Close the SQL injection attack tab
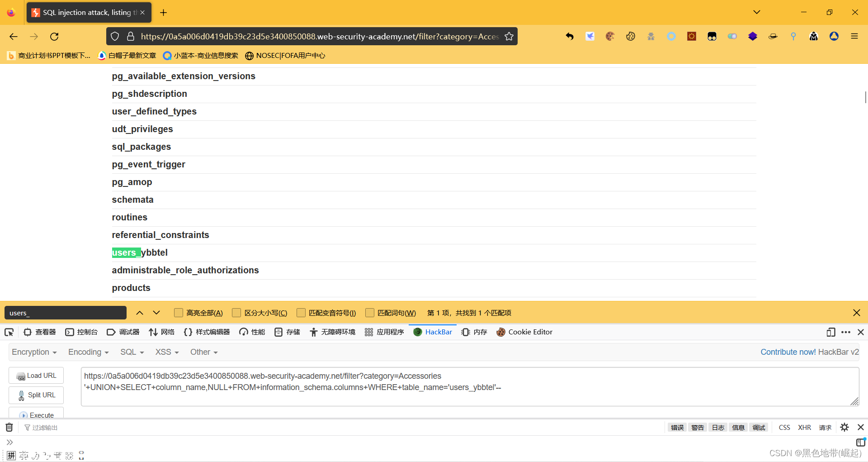Screen dimensions: 868x462 pyautogui.click(x=142, y=13)
